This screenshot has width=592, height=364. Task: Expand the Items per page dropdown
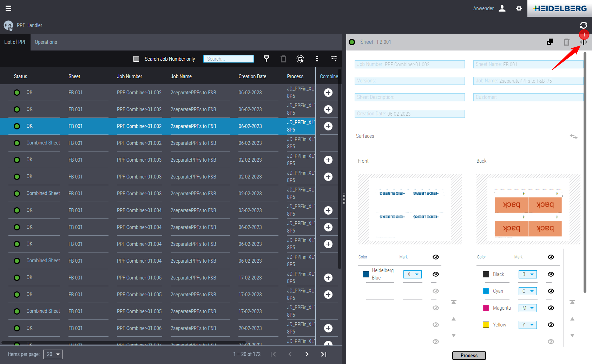click(x=53, y=354)
